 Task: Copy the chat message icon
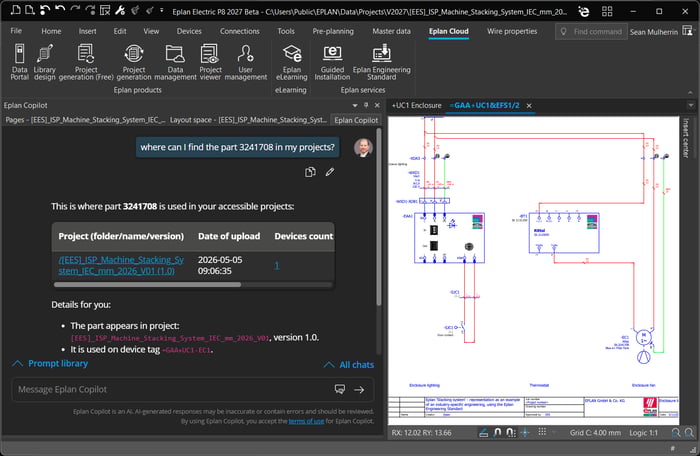[310, 172]
